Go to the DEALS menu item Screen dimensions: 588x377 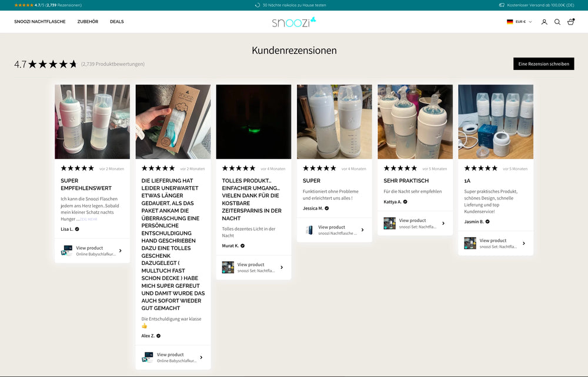(x=116, y=22)
